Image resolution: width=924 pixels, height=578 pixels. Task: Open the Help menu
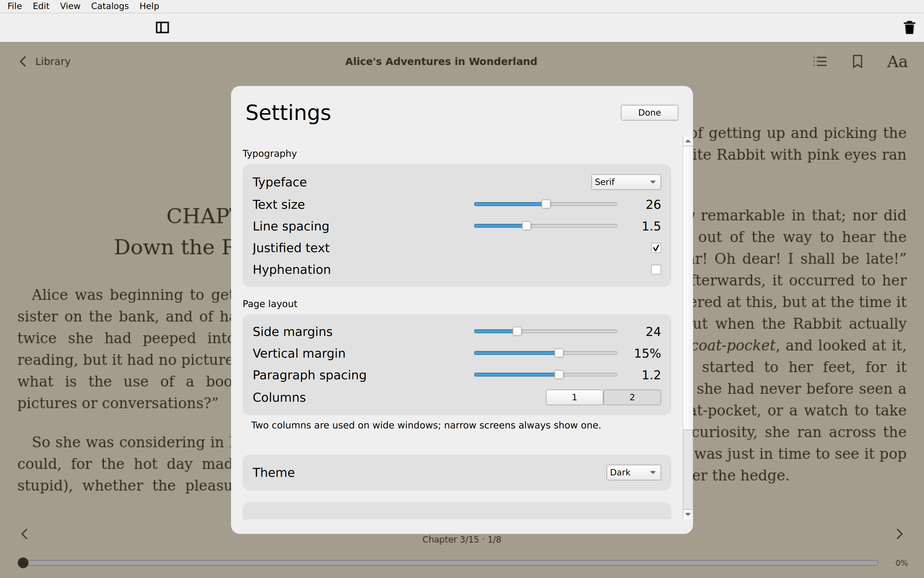[149, 6]
